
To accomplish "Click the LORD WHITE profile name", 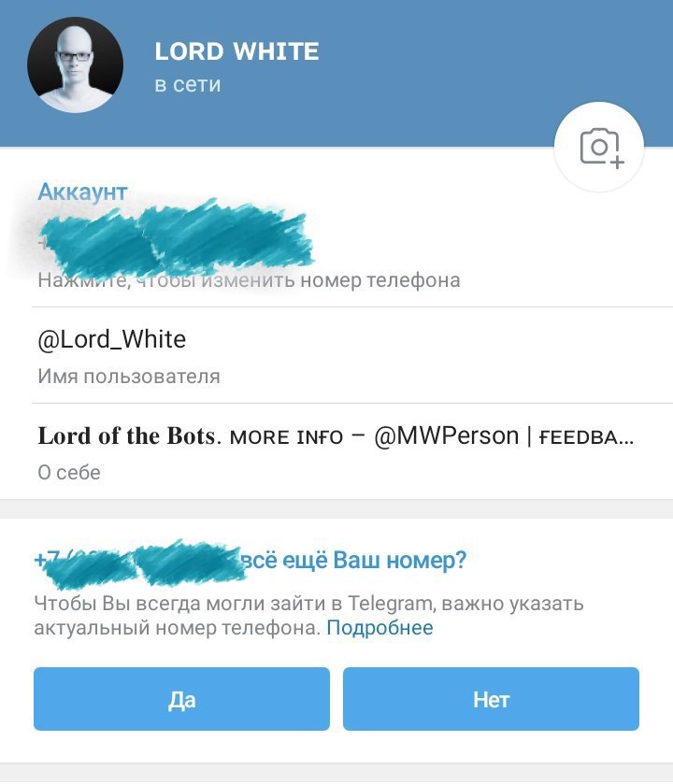I will 236,51.
